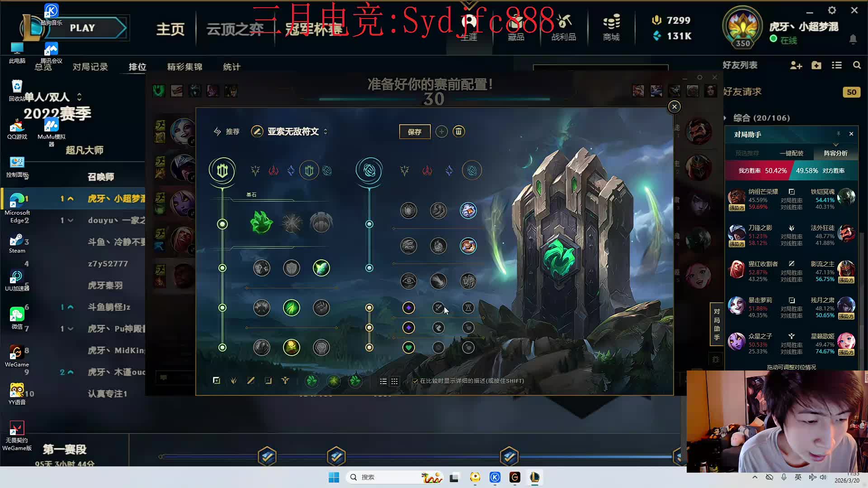Open the rune page name dropdown
This screenshot has width=868, height=488.
point(325,131)
